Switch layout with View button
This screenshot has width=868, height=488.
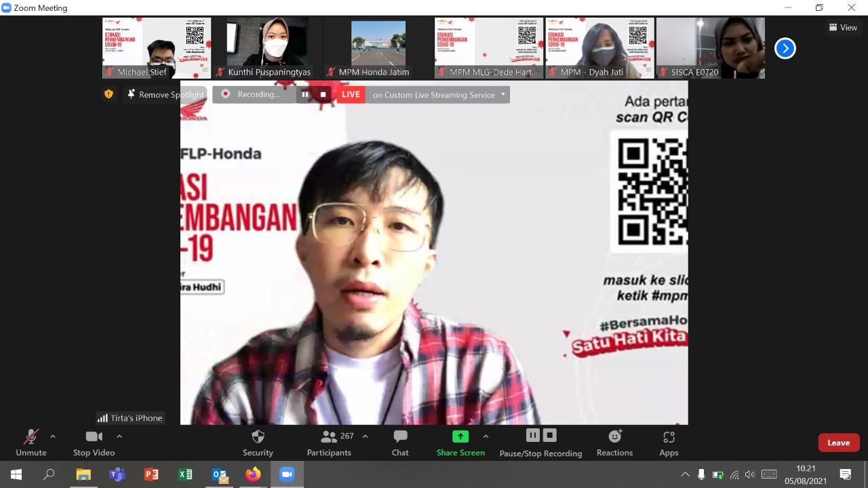[842, 28]
